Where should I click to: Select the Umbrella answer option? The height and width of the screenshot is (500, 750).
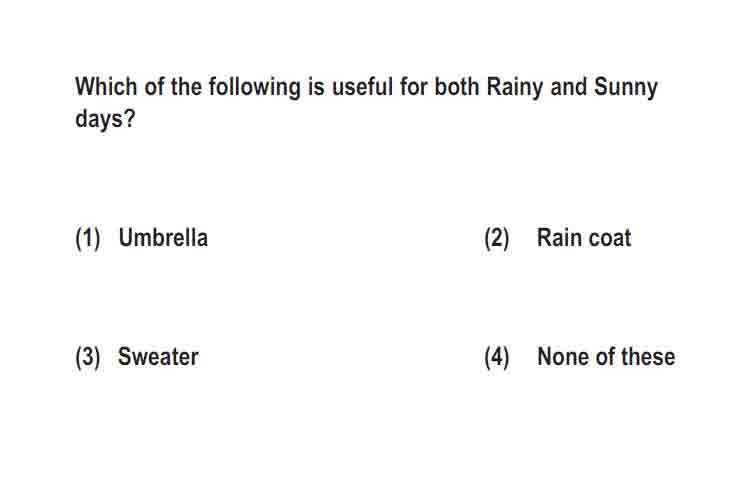[163, 237]
